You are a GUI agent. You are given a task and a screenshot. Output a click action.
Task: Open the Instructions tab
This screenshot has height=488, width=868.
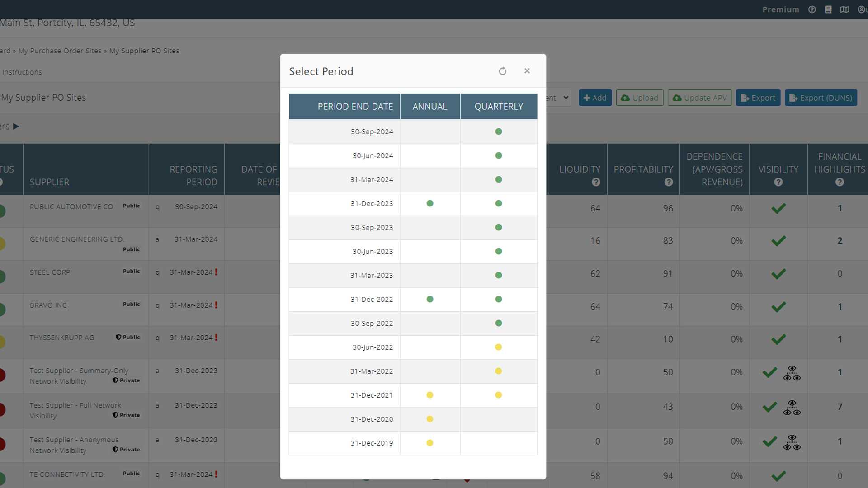tap(22, 72)
